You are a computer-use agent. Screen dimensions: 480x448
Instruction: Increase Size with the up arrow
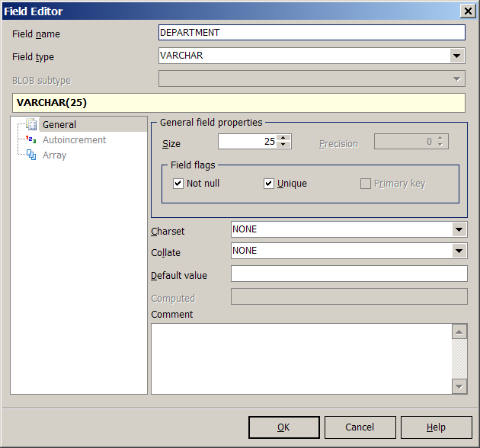pos(284,138)
